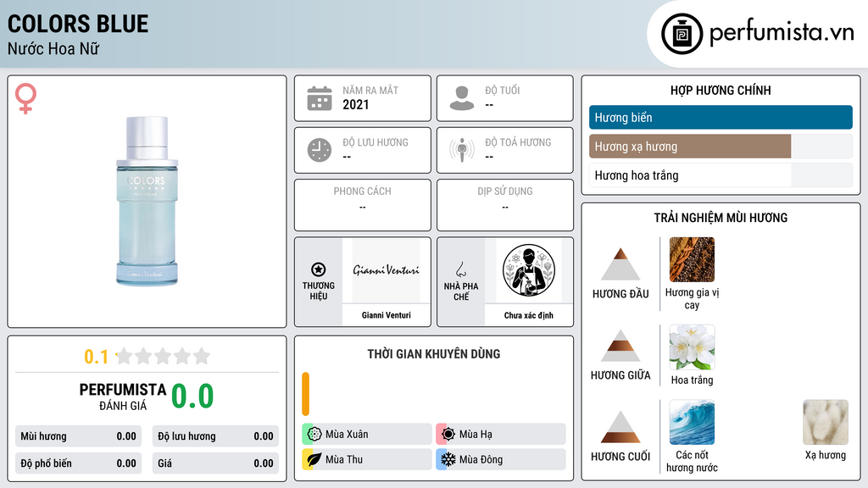Open the Gianni Venturi brand logo
The image size is (868, 488).
coord(386,270)
